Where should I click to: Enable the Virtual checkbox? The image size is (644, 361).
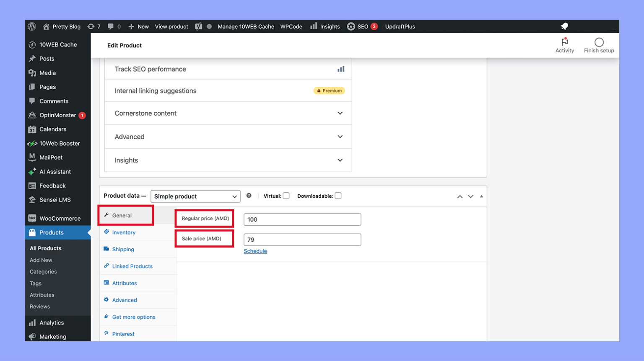pyautogui.click(x=286, y=196)
